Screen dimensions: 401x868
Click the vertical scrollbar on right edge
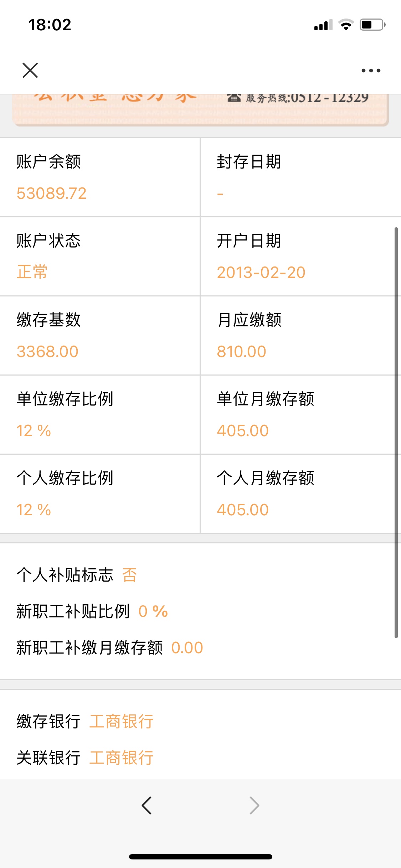[x=396, y=433]
